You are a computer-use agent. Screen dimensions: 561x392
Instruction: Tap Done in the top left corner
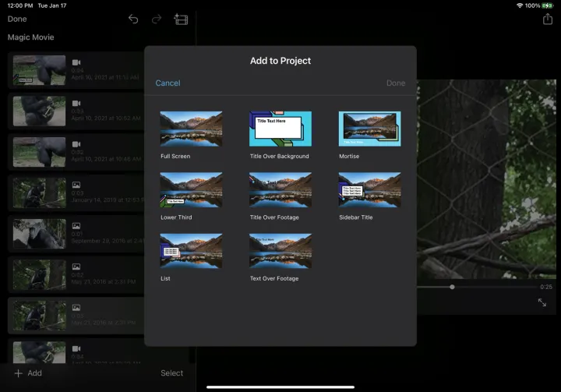[x=17, y=19]
